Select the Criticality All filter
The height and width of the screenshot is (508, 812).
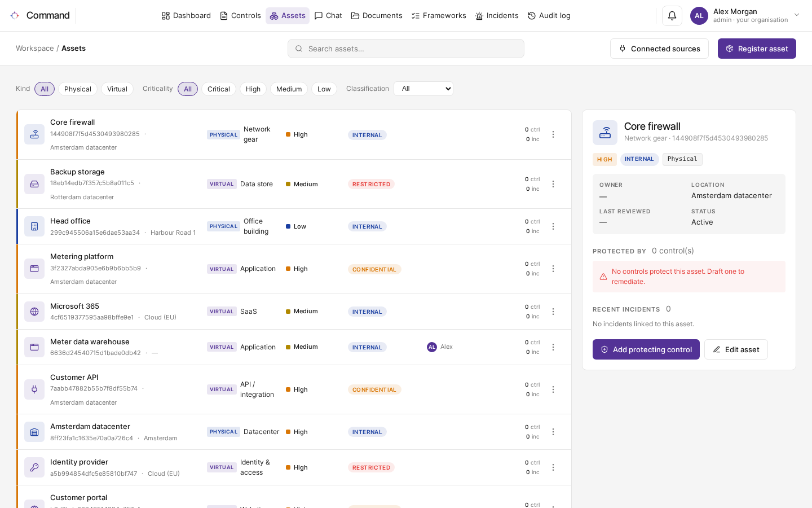[x=188, y=89]
